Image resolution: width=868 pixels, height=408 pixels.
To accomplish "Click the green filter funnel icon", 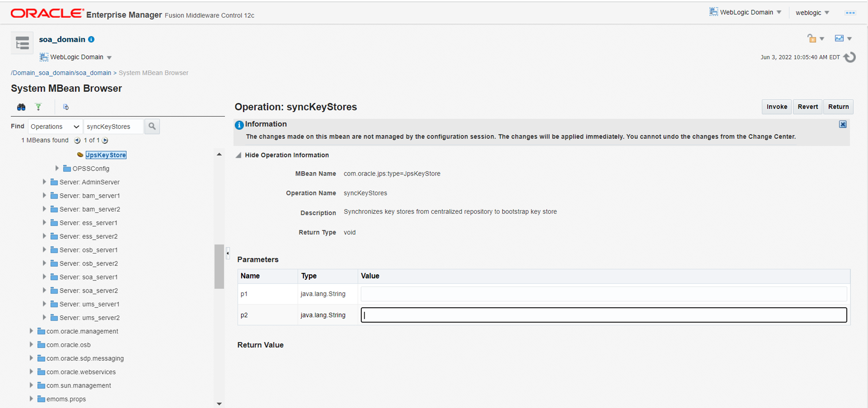I will point(38,107).
